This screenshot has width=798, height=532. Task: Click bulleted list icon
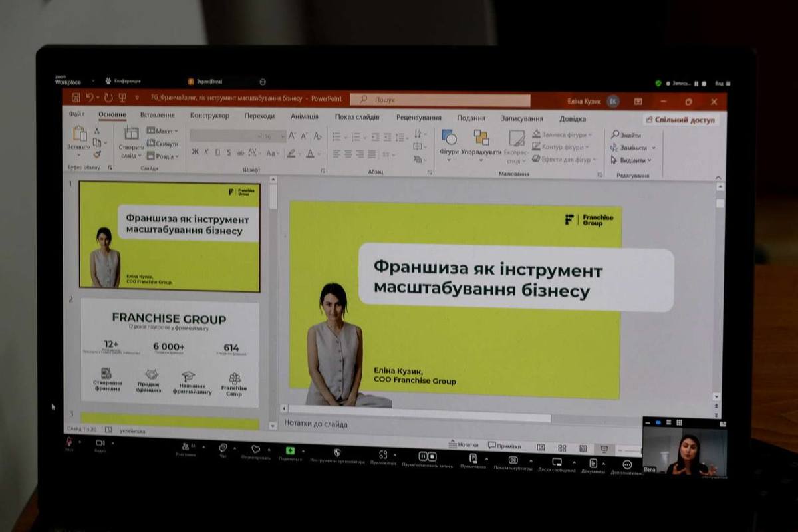pos(336,137)
